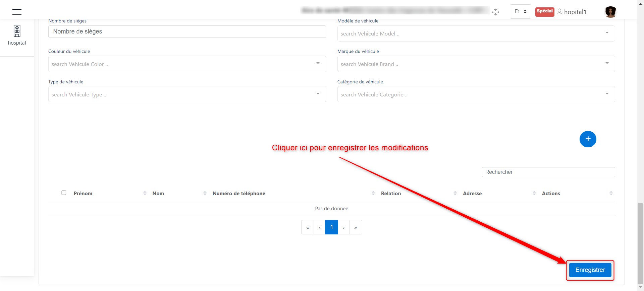Open the user avatar photo menu

[610, 12]
